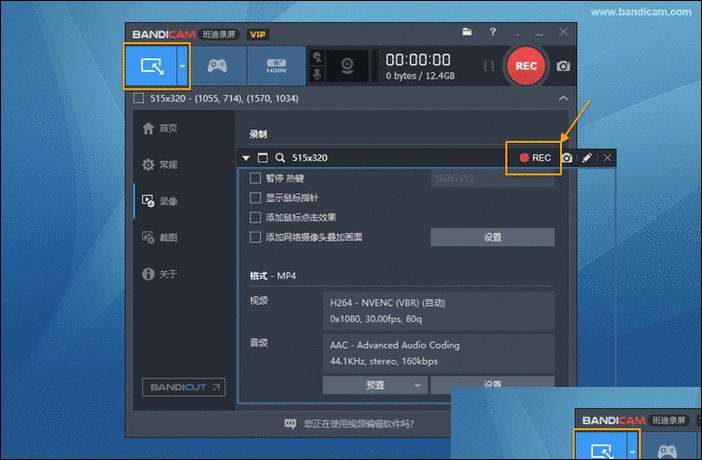The image size is (702, 460).
Task: Click the AAC audio codec info box
Action: coord(438,353)
